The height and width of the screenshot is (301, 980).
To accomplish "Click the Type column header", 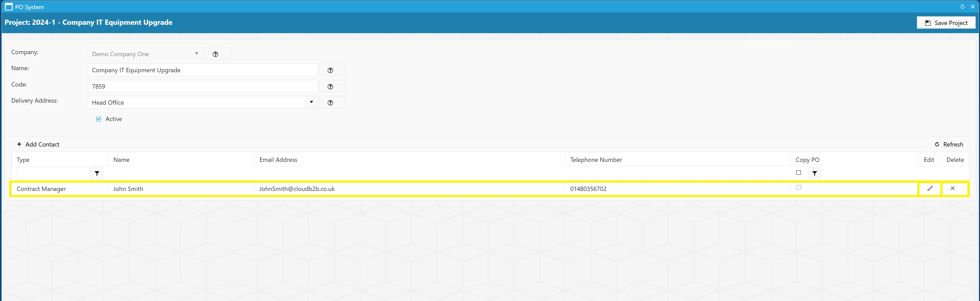I will (60, 160).
